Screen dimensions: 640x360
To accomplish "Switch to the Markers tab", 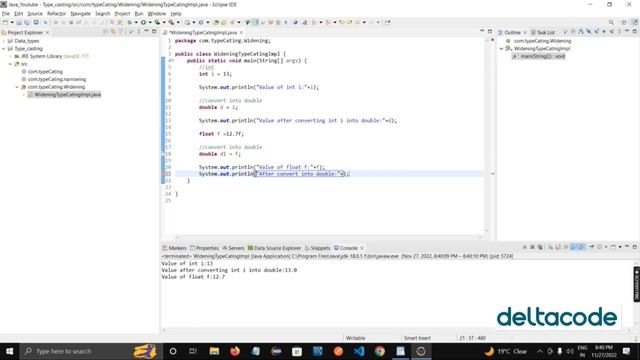I will 174,248.
